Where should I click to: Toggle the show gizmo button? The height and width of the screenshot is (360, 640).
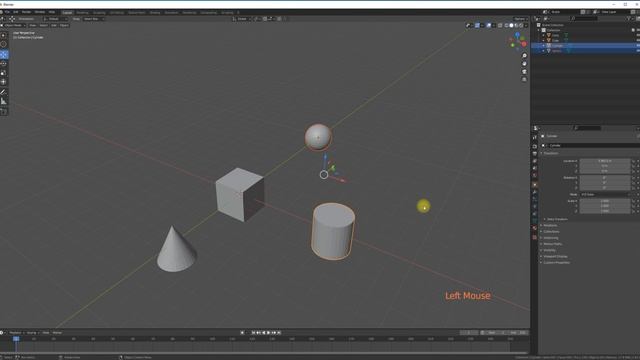point(477,25)
